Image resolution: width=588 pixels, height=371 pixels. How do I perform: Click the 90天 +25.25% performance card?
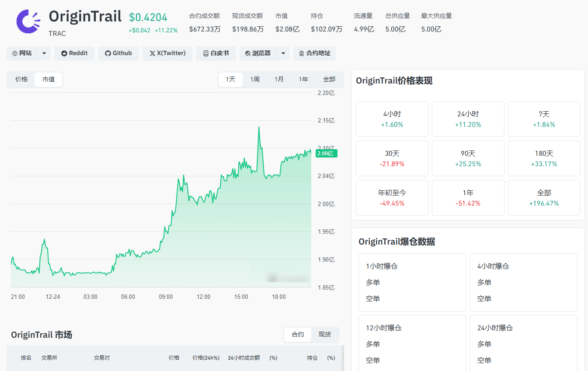click(x=468, y=158)
